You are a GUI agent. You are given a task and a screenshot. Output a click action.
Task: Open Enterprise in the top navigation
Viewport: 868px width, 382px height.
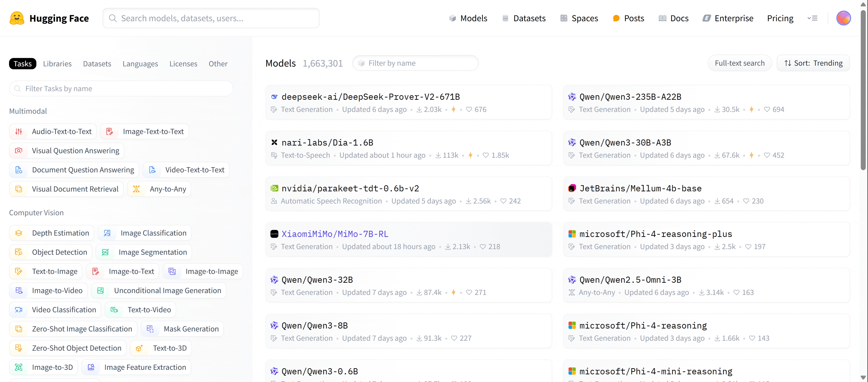(x=728, y=18)
